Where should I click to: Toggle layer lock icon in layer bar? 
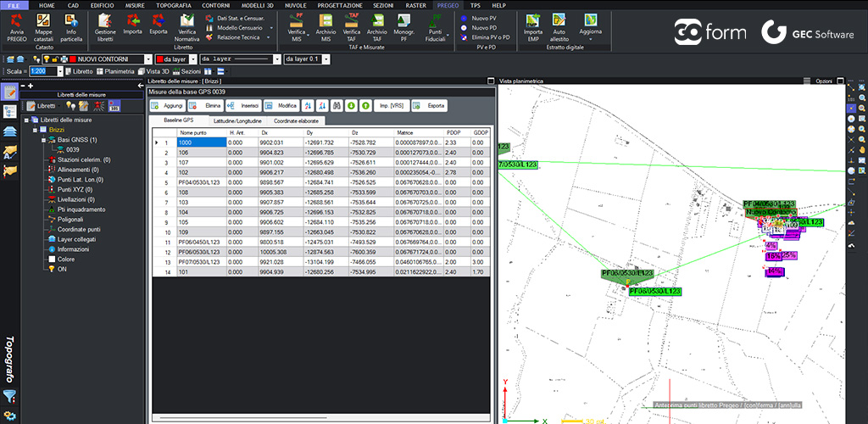[x=55, y=59]
